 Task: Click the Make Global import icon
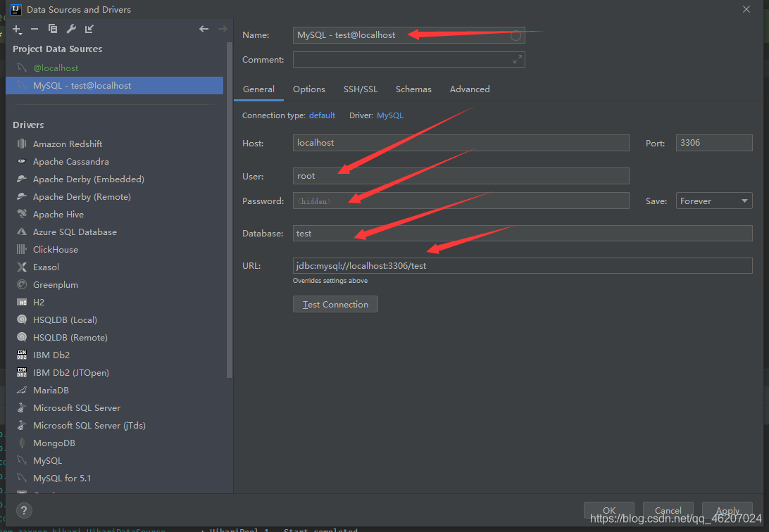(x=89, y=29)
